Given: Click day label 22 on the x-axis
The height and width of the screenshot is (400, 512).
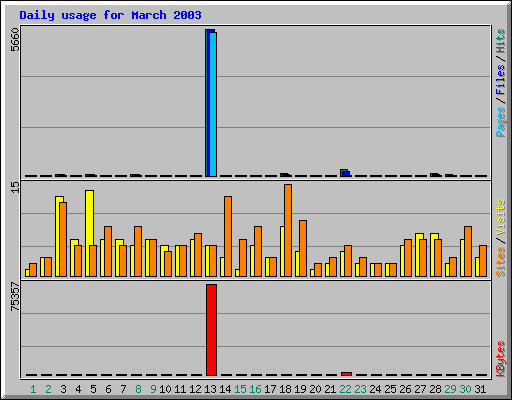Looking at the screenshot, I should click(345, 389).
